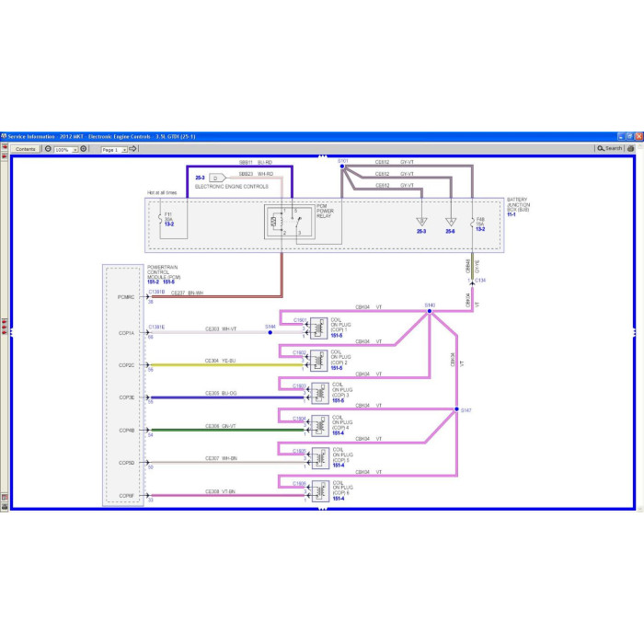Zoom out with the minus magnifier icon
Screen dimensions: 644x644
pyautogui.click(x=48, y=149)
